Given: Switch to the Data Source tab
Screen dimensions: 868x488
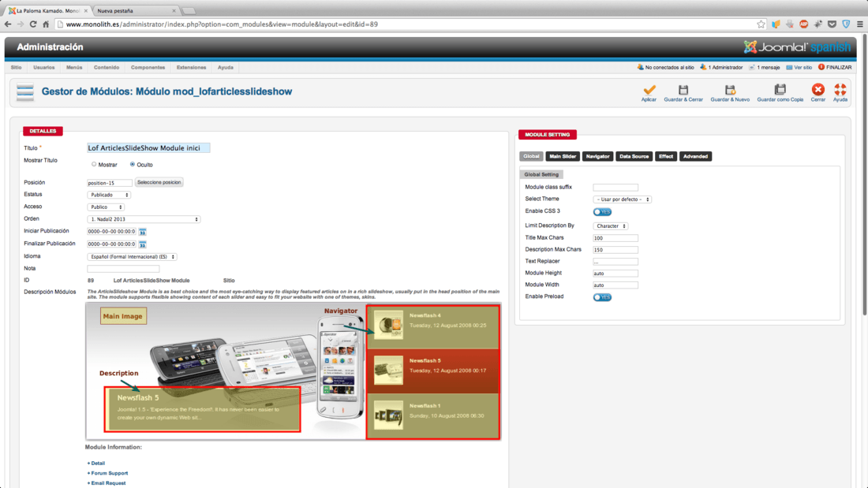Looking at the screenshot, I should [634, 157].
